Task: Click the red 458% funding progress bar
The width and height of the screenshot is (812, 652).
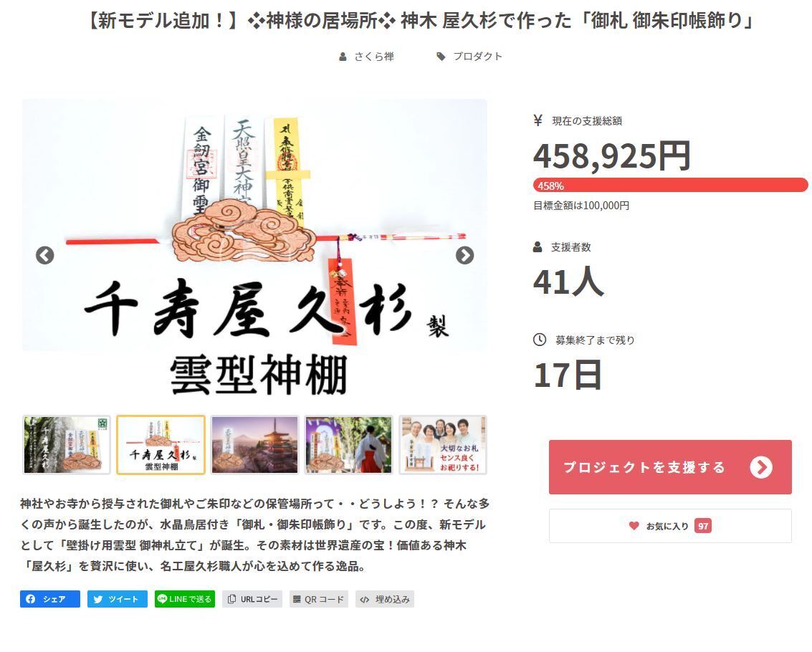Action: 670,185
